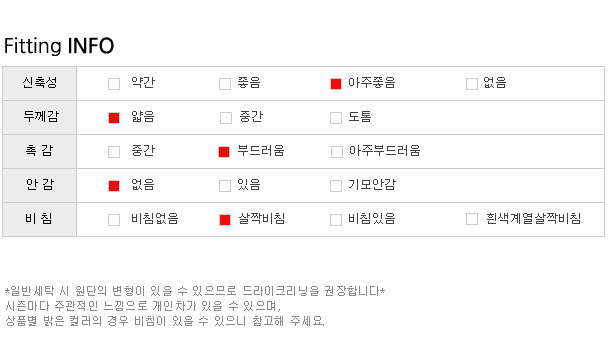Uncheck the red 살짝비침 checkbox
608x361 pixels.
pos(225,219)
